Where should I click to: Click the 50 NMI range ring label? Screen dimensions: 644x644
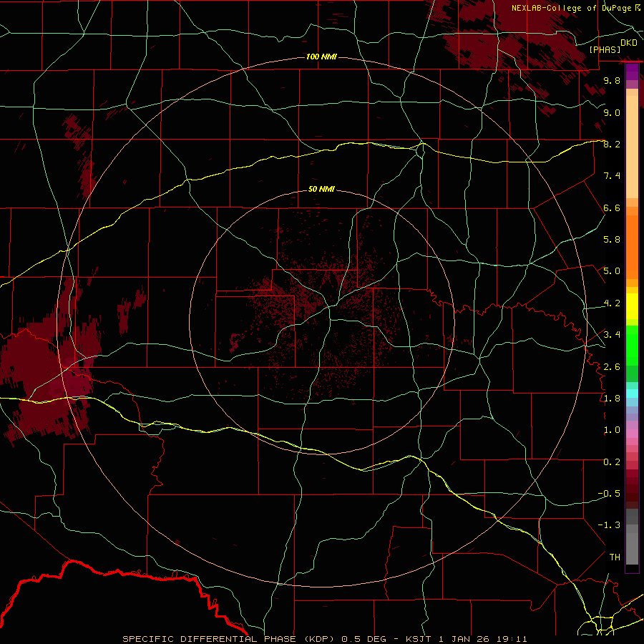pyautogui.click(x=321, y=189)
